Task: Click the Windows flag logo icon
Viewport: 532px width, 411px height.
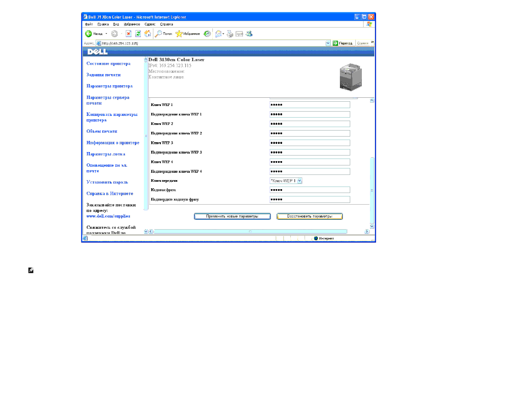Action: [x=369, y=24]
